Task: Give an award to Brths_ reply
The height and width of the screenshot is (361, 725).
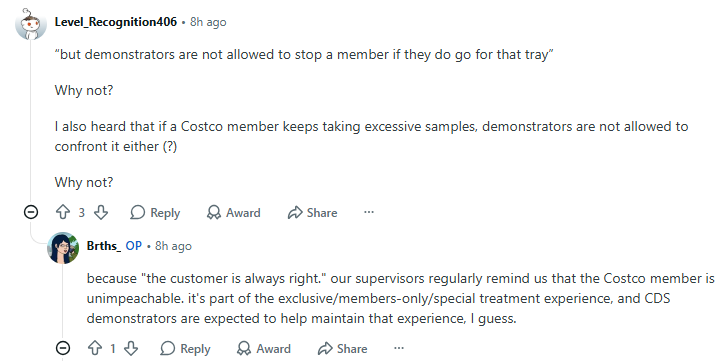Action: 264,348
